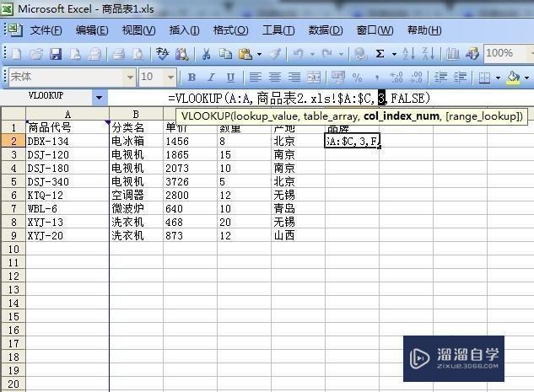Click the Increase Decimal icon

(396, 78)
